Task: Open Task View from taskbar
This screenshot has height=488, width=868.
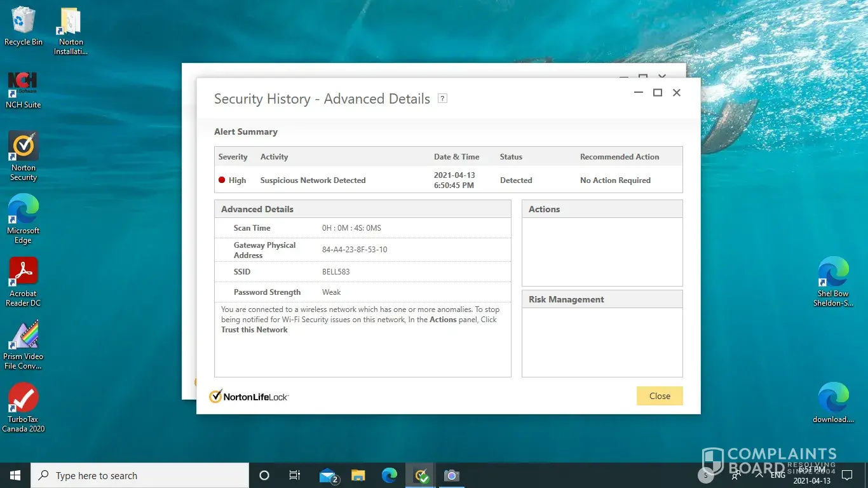Action: pyautogui.click(x=295, y=475)
